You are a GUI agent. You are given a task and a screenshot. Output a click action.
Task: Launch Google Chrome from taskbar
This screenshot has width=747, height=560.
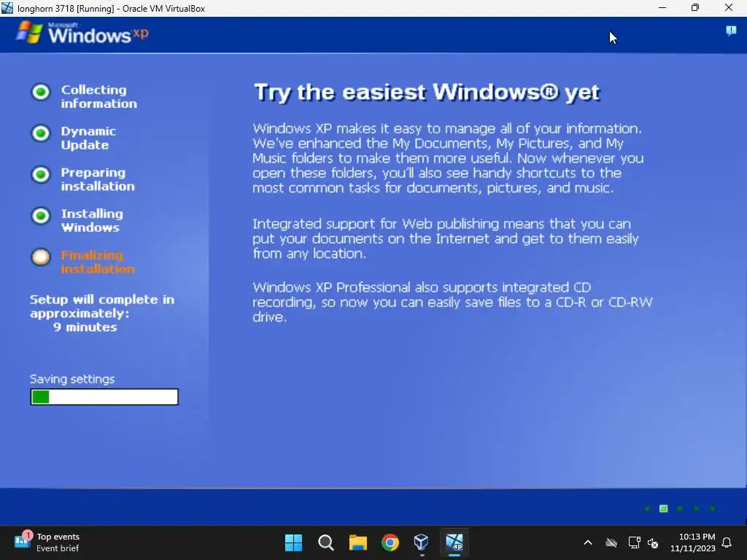(x=390, y=542)
